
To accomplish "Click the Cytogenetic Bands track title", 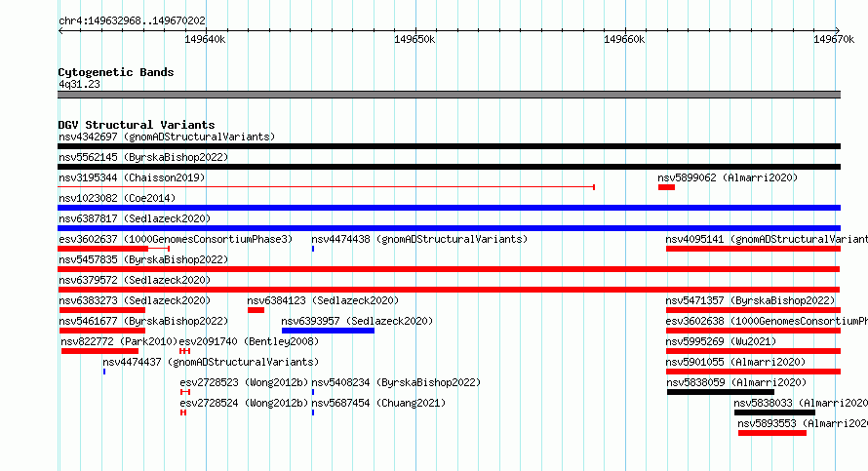I will 116,72.
